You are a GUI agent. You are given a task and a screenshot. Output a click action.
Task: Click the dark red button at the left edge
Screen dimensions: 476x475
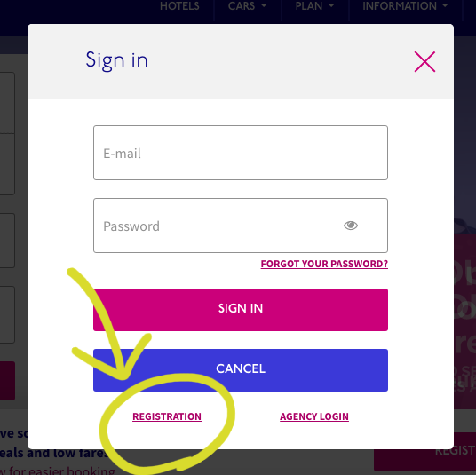click(x=8, y=381)
